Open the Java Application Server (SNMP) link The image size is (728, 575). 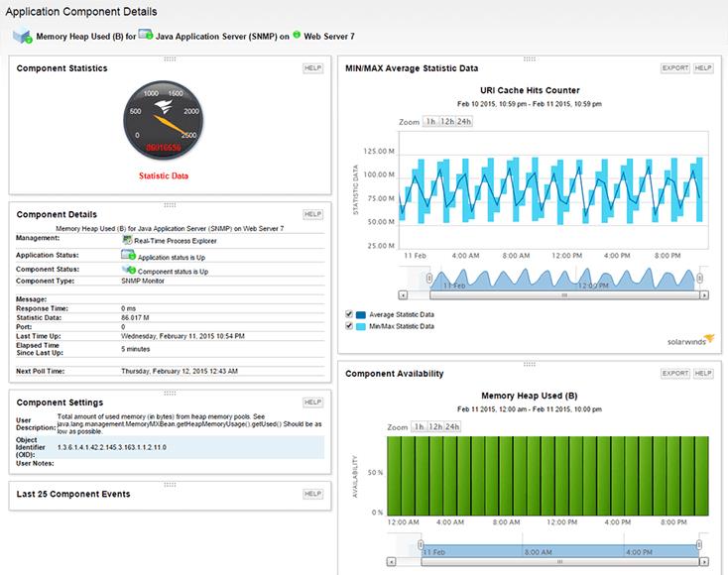coord(216,37)
